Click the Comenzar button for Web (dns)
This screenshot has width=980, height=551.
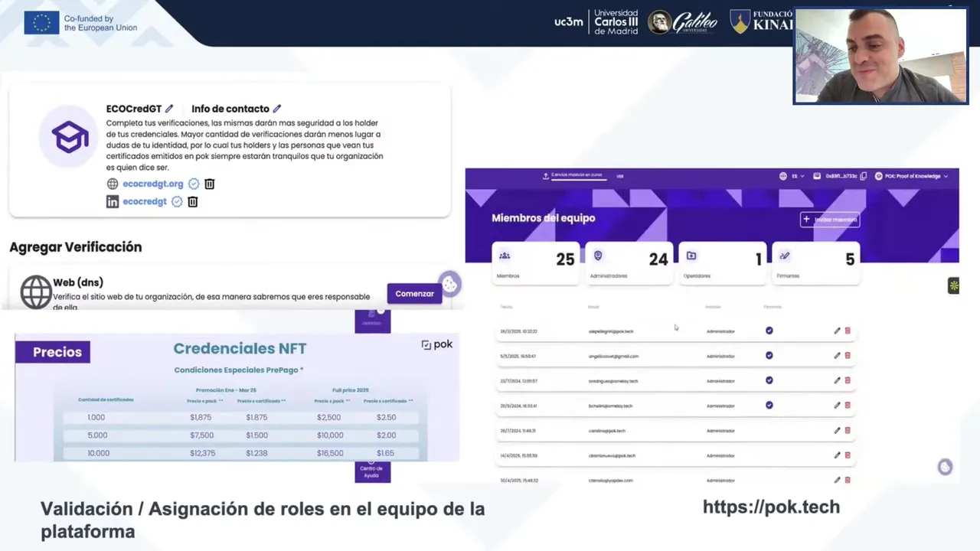tap(414, 293)
